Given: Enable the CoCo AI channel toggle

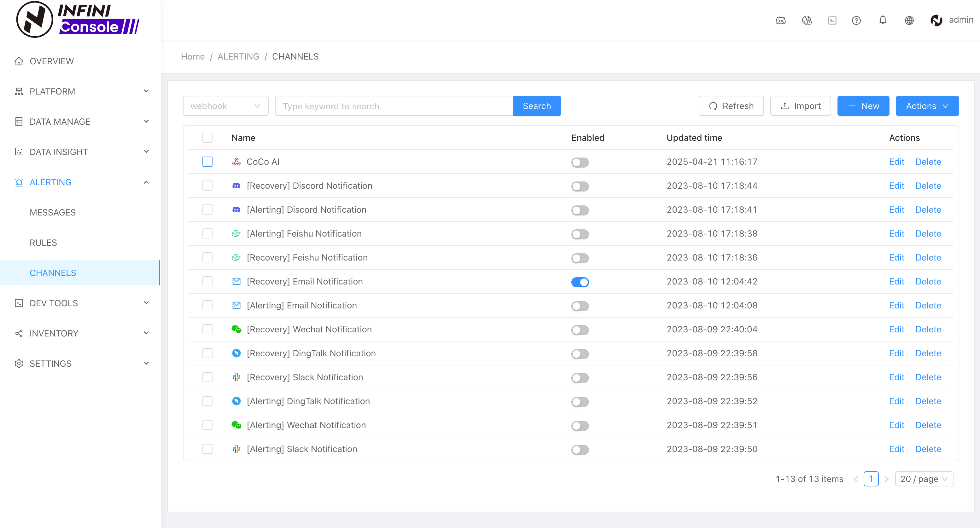Looking at the screenshot, I should [x=580, y=163].
